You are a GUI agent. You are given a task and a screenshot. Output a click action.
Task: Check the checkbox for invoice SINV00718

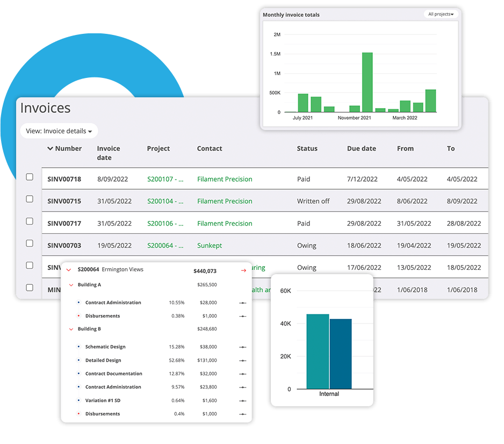click(x=30, y=176)
